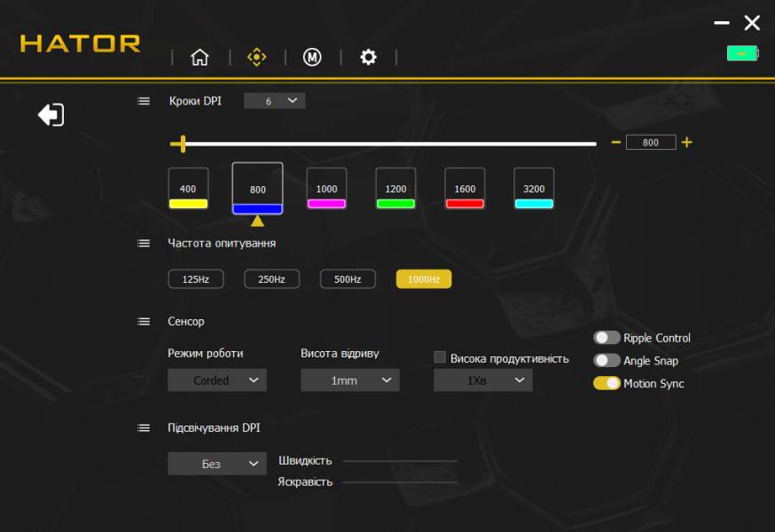Select the 1600 DPI red step
Viewport: 775px width, 532px height.
click(465, 188)
